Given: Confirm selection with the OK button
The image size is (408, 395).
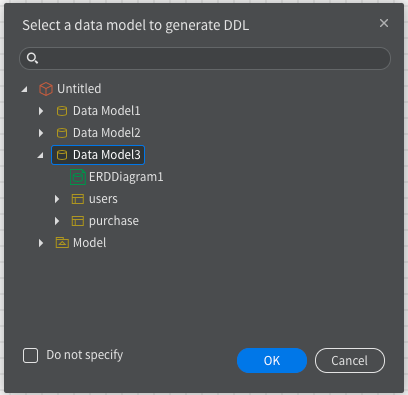Looking at the screenshot, I should point(272,360).
